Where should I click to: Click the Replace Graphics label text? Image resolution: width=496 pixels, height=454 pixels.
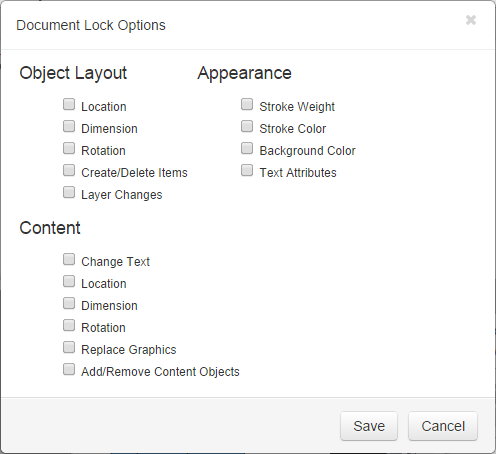[129, 350]
